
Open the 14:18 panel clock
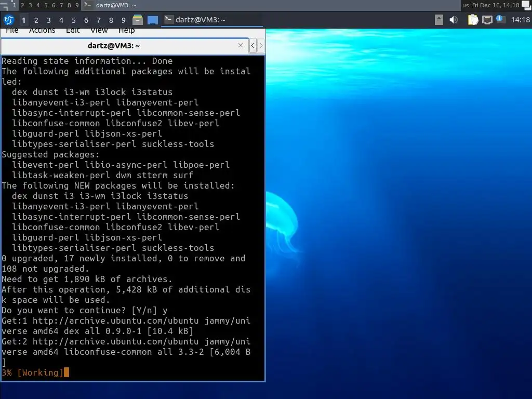(x=520, y=20)
